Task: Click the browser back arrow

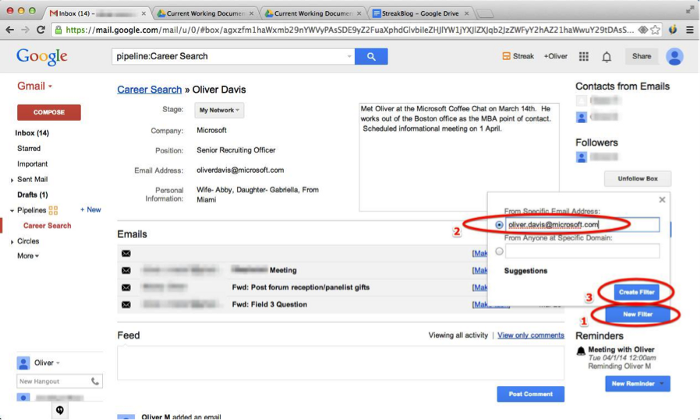Action: pyautogui.click(x=9, y=30)
